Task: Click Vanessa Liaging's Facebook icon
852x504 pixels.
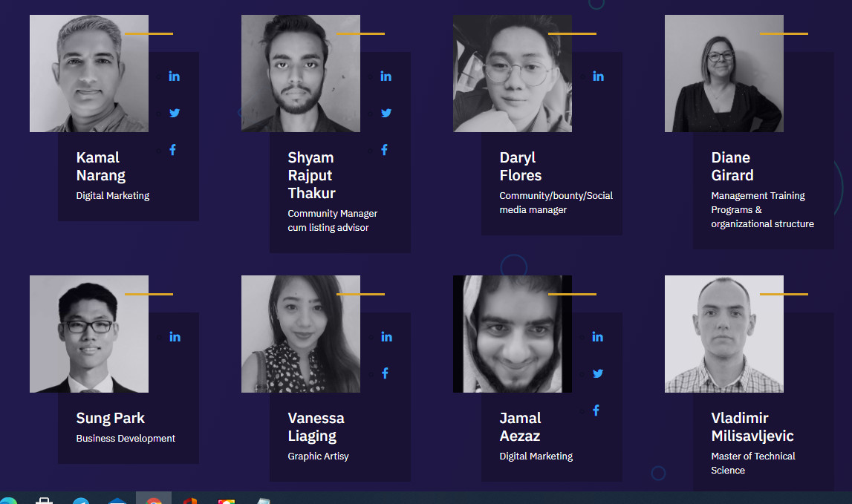Action: [386, 373]
